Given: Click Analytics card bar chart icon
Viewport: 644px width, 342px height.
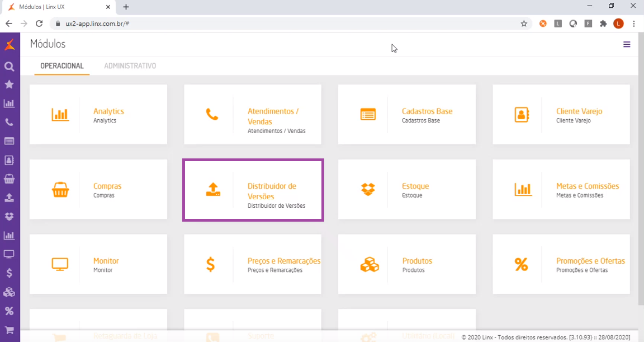Looking at the screenshot, I should (60, 114).
